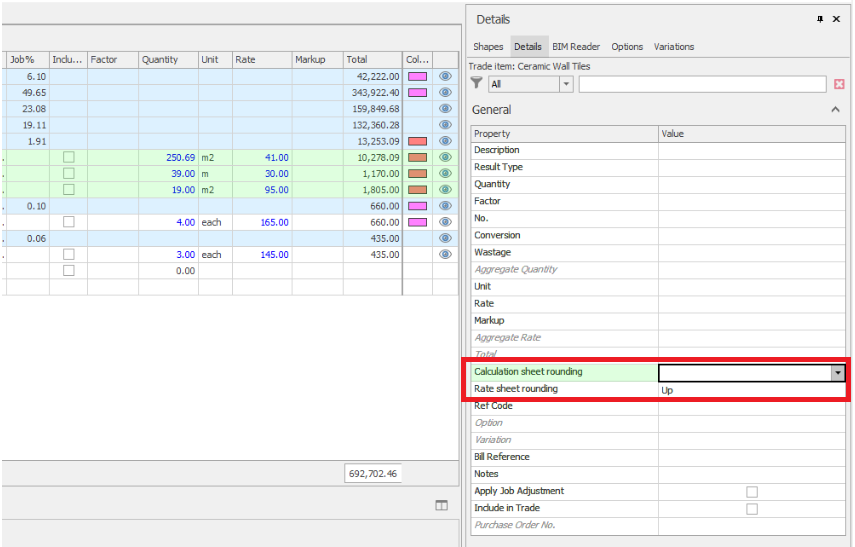Click the layout icon below the total
Viewport: 855px width, 547px height.
click(x=441, y=506)
